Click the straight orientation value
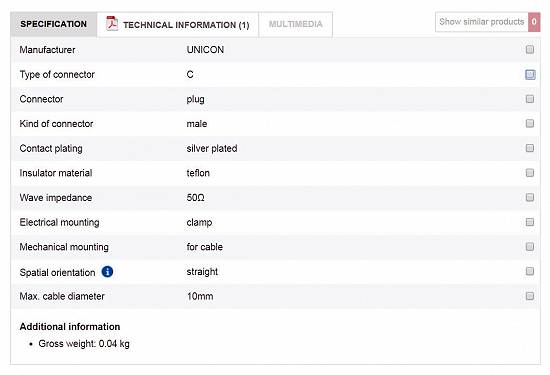 point(202,272)
